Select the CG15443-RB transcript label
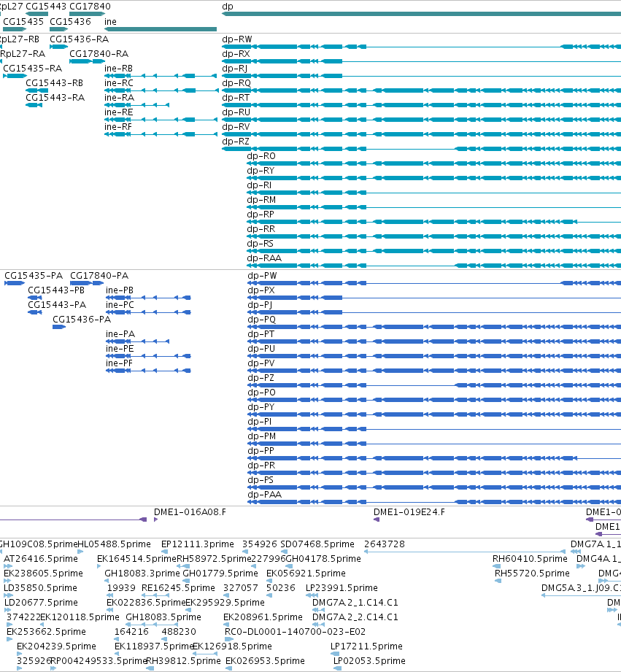Viewport: 621px width, 672px height. click(x=55, y=82)
